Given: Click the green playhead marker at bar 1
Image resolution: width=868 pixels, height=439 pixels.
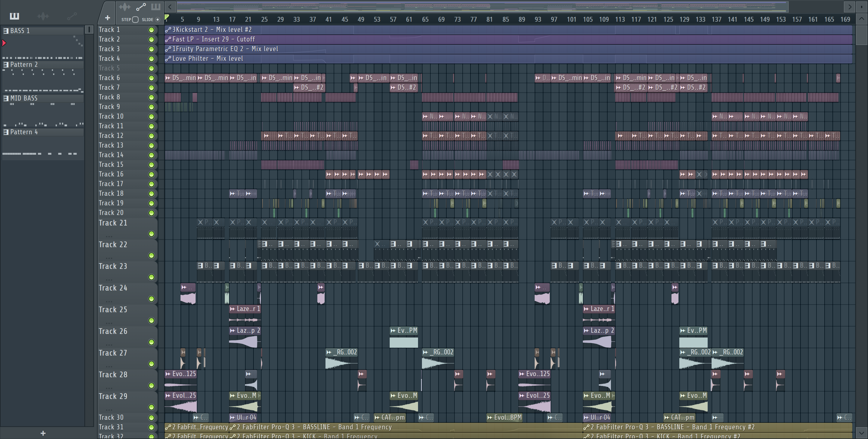Looking at the screenshot, I should coord(167,17).
